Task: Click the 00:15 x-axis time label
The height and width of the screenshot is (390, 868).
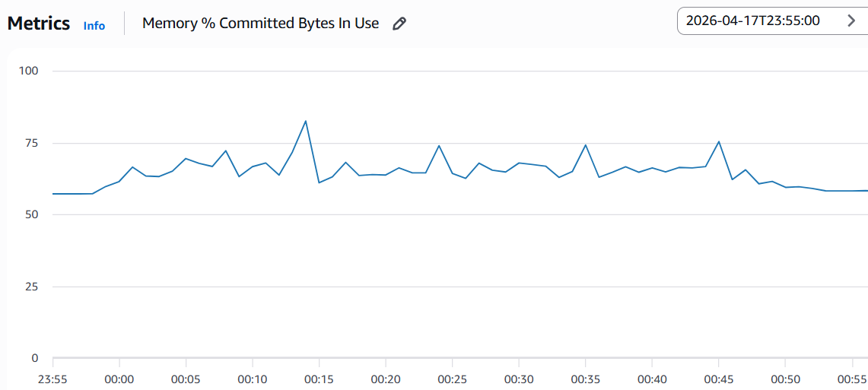Action: [320, 379]
